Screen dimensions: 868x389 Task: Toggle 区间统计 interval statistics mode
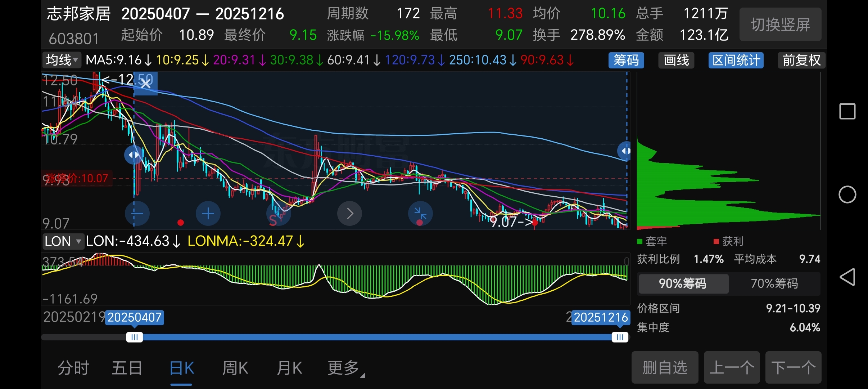point(736,60)
